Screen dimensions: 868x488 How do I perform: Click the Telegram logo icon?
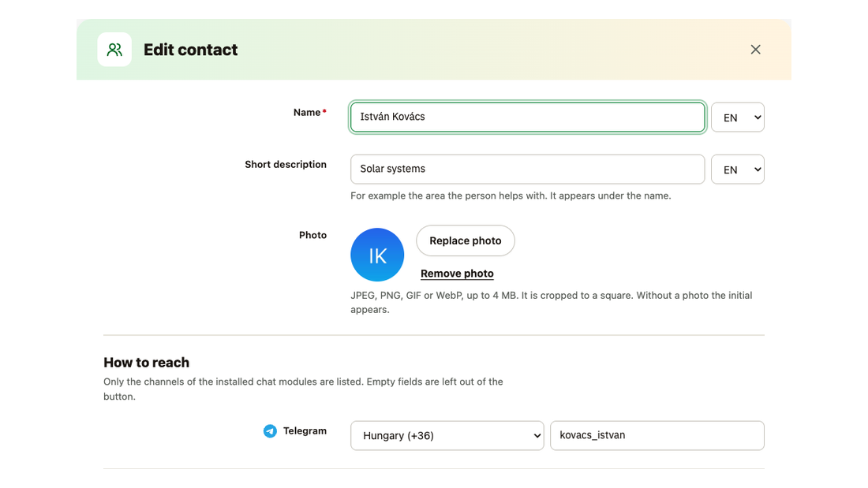click(270, 431)
